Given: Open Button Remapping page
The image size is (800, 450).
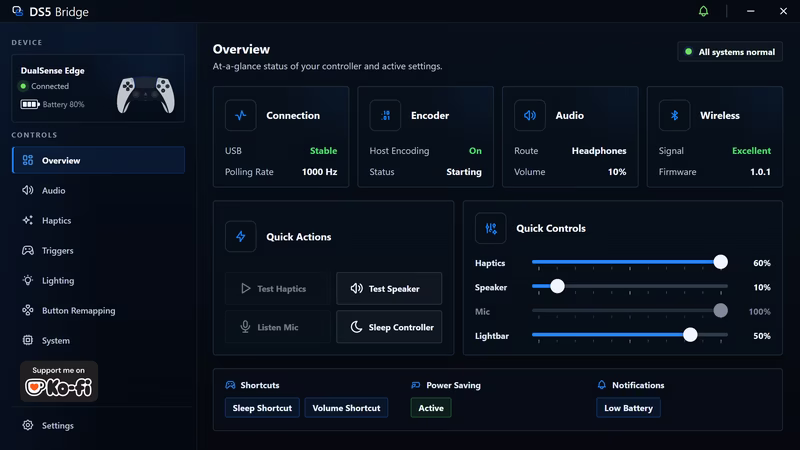Looking at the screenshot, I should click(98, 311).
